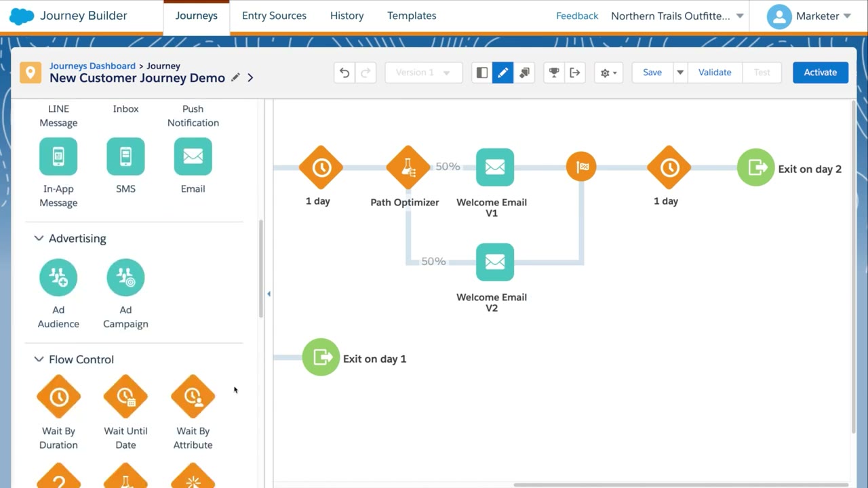Switch to the Templates tab
The image size is (868, 488).
(412, 16)
